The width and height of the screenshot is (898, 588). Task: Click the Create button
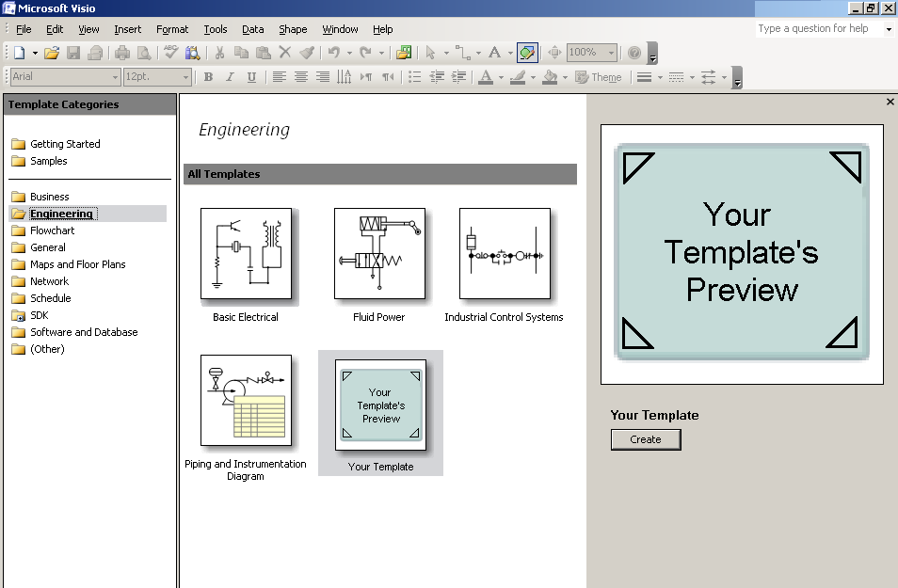[646, 439]
